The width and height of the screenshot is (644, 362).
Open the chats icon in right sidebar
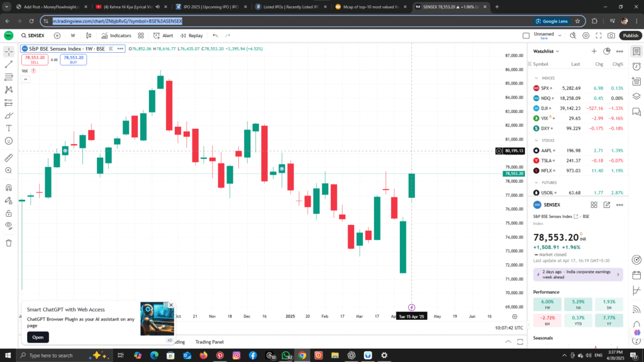click(x=636, y=111)
